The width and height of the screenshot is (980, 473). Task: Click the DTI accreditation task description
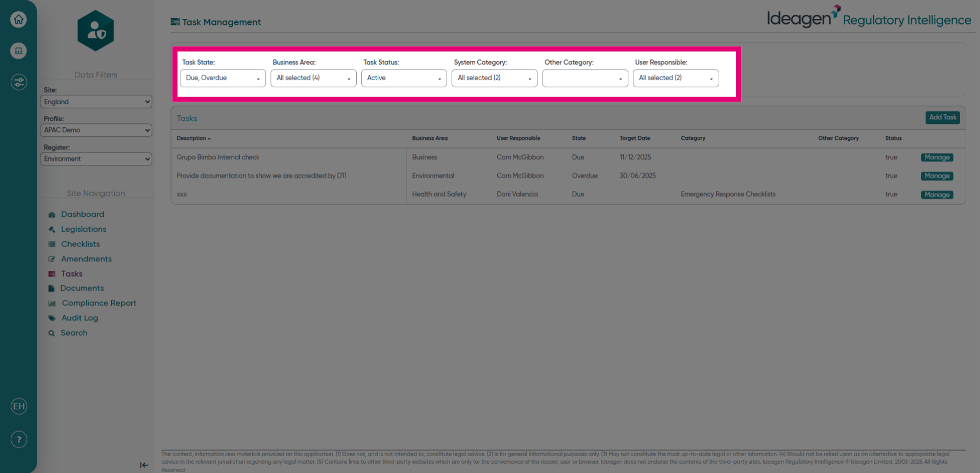point(261,176)
